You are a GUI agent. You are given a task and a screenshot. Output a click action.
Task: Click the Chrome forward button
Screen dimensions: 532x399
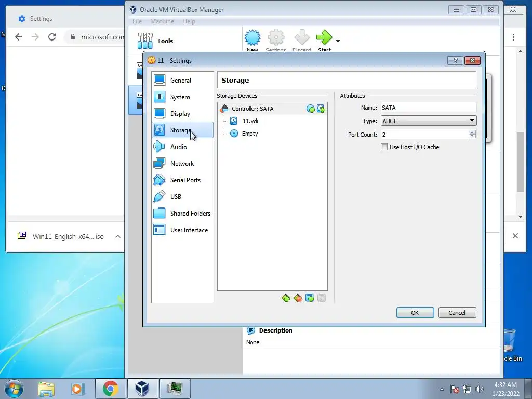point(35,37)
